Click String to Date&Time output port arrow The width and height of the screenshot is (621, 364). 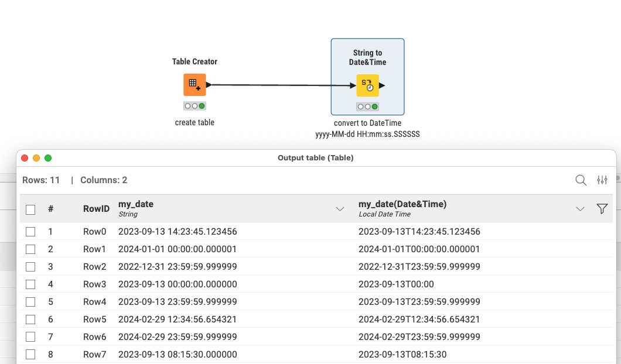[382, 85]
